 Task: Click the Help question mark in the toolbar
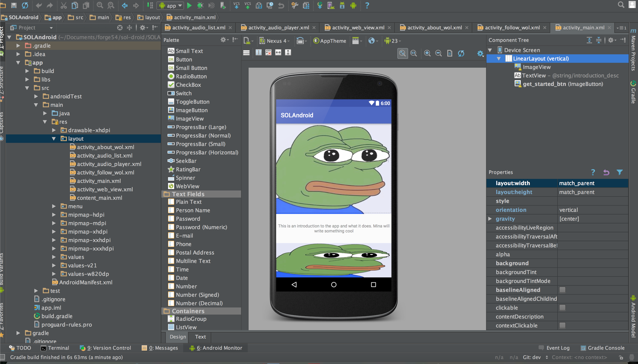367,5
